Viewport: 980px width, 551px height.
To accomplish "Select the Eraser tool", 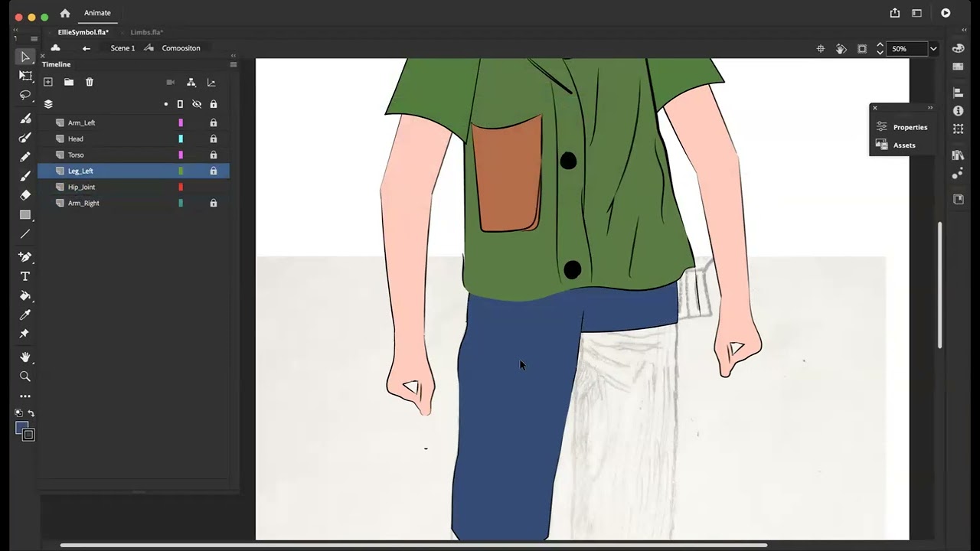I will point(25,195).
